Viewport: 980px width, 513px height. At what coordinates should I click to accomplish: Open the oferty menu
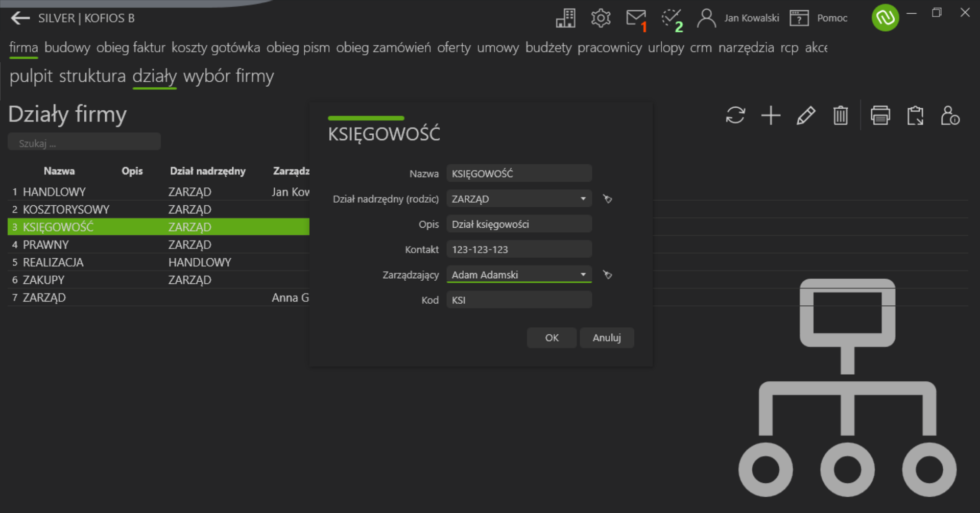tap(453, 47)
